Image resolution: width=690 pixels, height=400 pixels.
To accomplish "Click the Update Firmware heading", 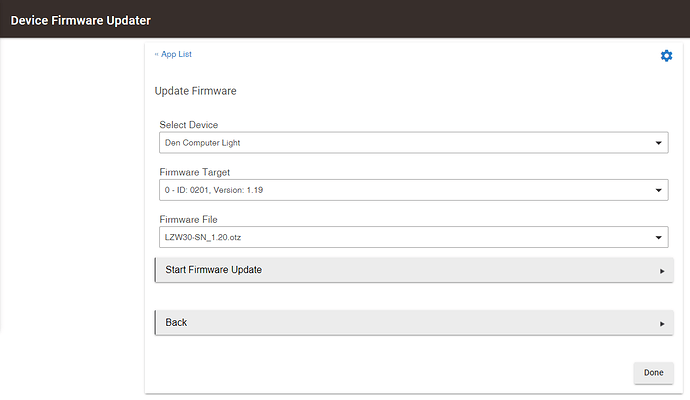I will [x=195, y=91].
